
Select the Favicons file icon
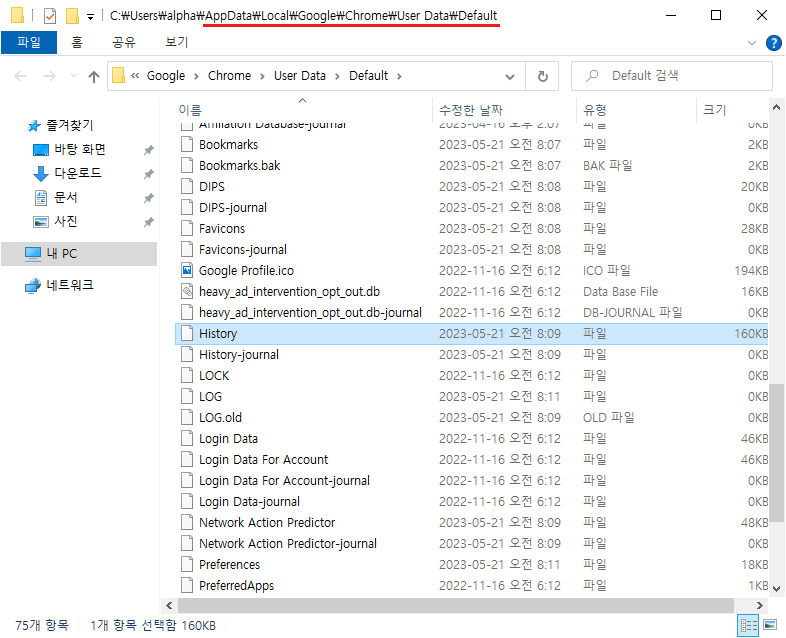(x=187, y=229)
